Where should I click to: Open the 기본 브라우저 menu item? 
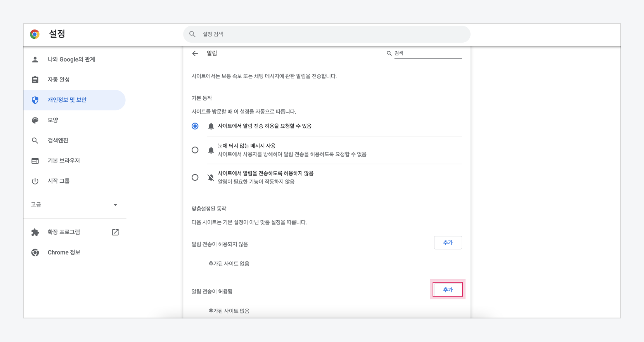(x=64, y=161)
